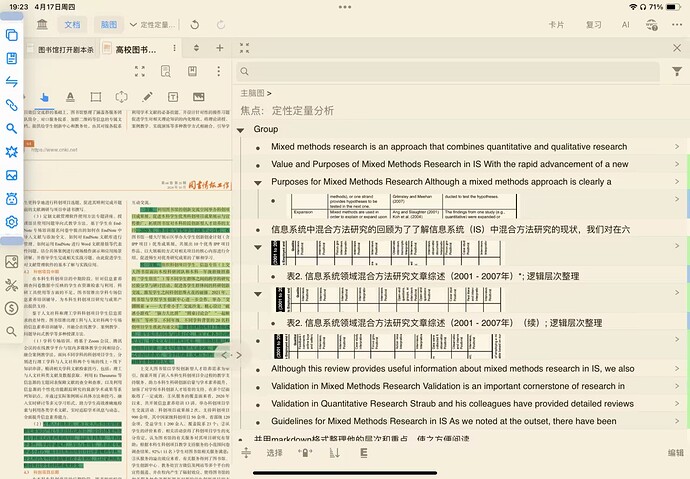
Task: Collapse the Group node triangle
Action: (x=240, y=130)
